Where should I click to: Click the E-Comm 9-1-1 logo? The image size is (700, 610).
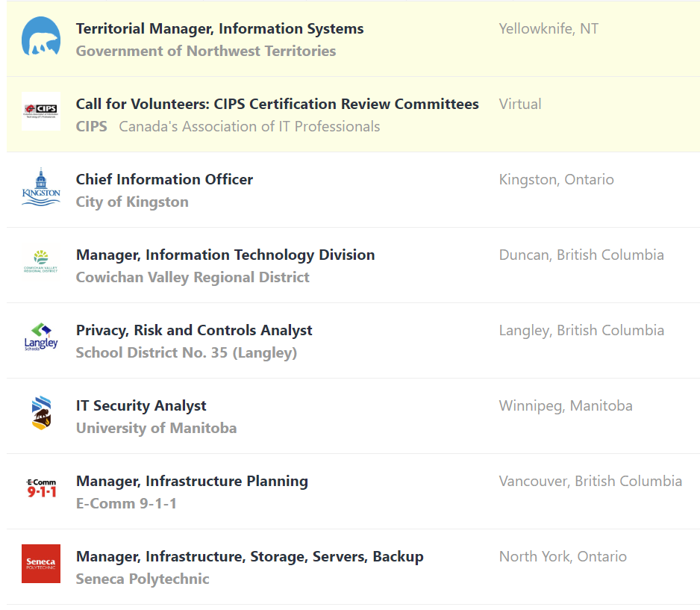coord(41,489)
